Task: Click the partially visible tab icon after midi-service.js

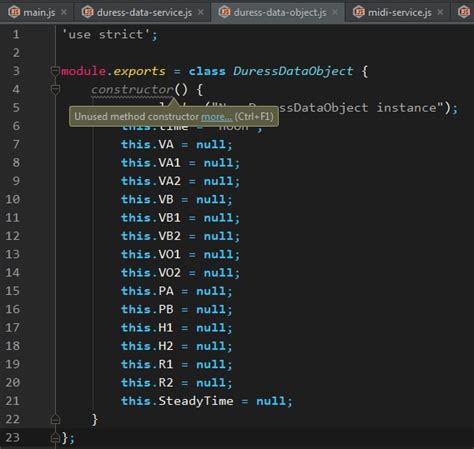Action: (x=464, y=12)
